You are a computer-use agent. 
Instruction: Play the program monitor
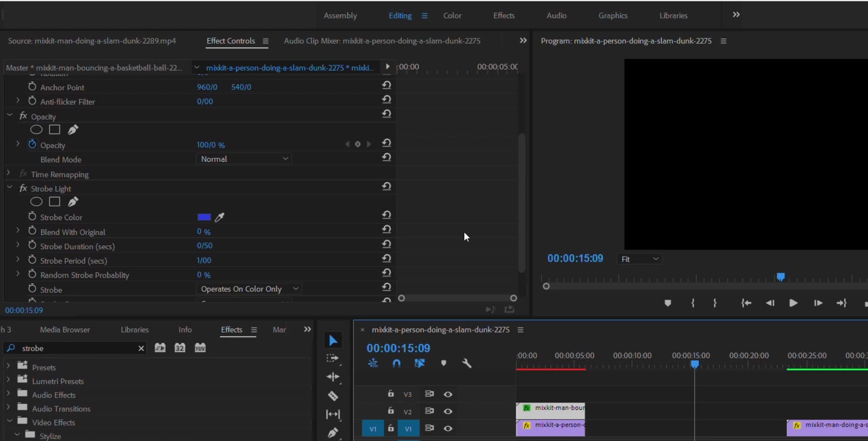coord(793,303)
